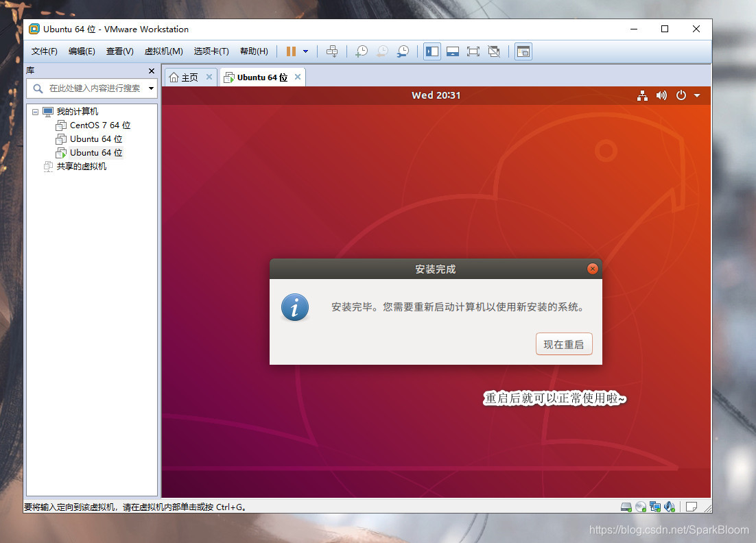The width and height of the screenshot is (756, 543).
Task: Click the 共享的虚拟机 tree icon
Action: pos(48,167)
